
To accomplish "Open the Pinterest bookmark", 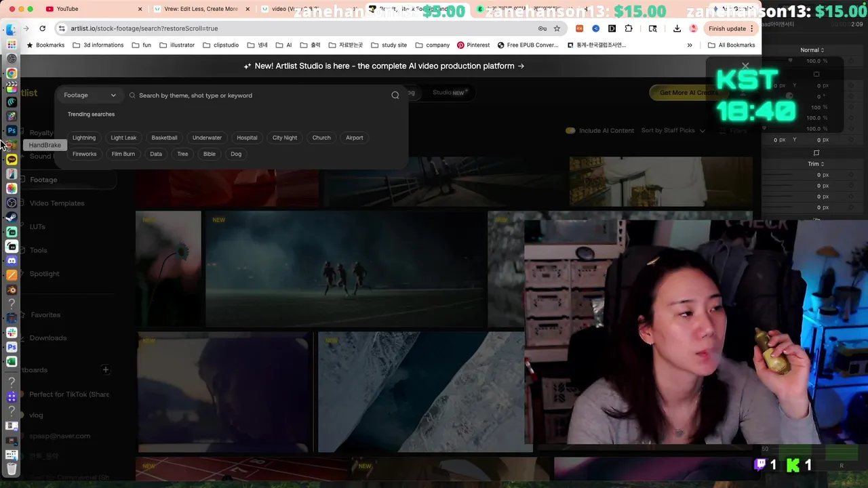I will tap(473, 45).
